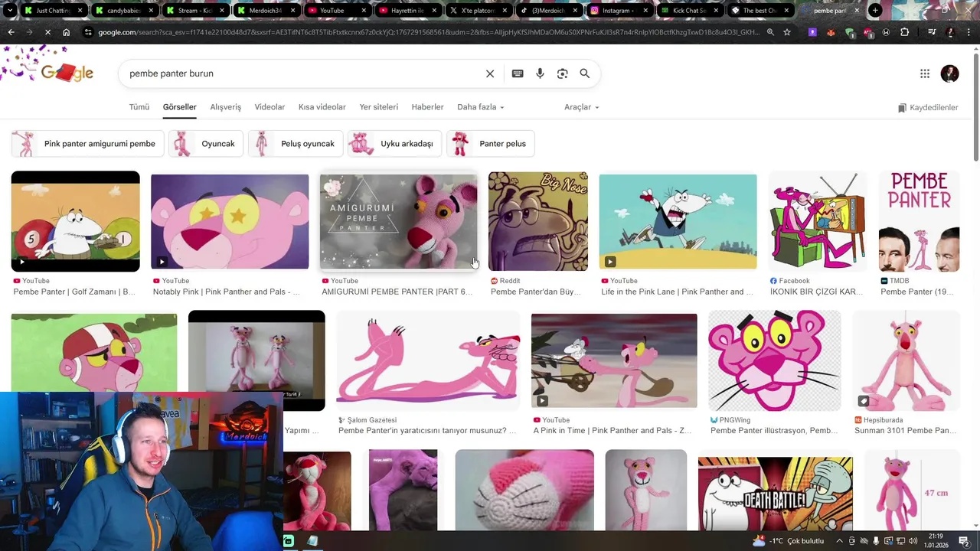This screenshot has width=980, height=551.
Task: Select the Oyuncak filter chip
Action: pos(205,144)
